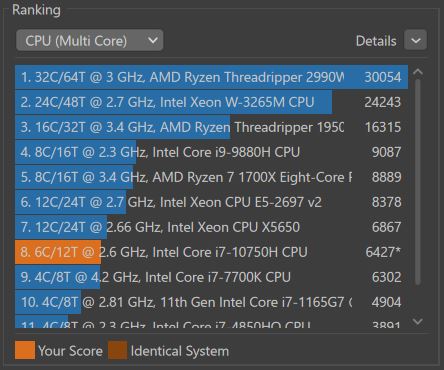Select the AMD Threadripper 2990W ranking entry
The width and height of the screenshot is (444, 370).
click(x=211, y=77)
